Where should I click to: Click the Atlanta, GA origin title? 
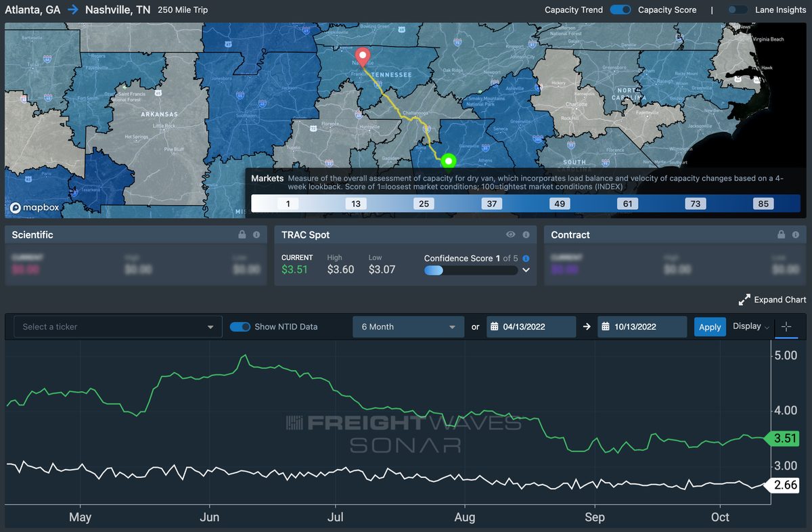pos(32,10)
